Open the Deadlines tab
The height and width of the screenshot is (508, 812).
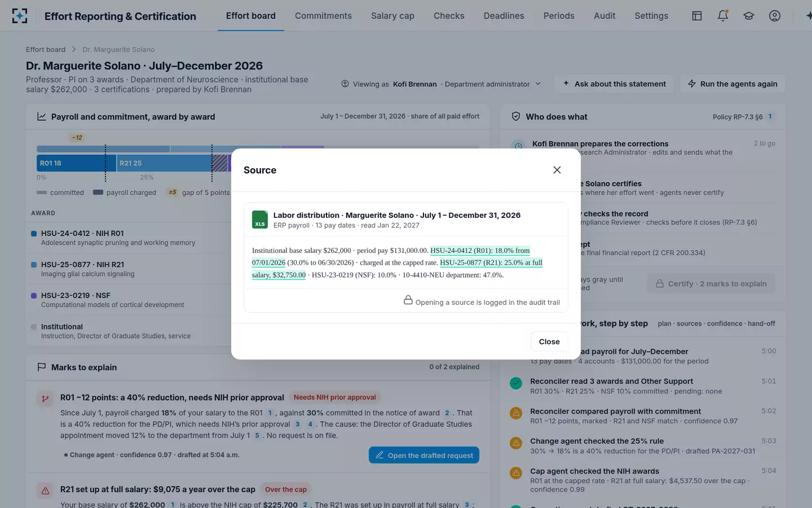pyautogui.click(x=504, y=16)
